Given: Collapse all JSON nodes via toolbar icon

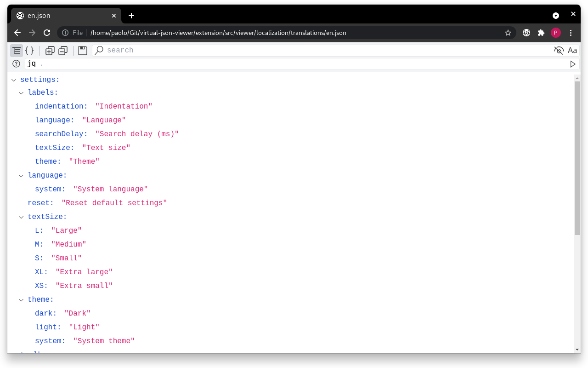Looking at the screenshot, I should click(x=63, y=51).
